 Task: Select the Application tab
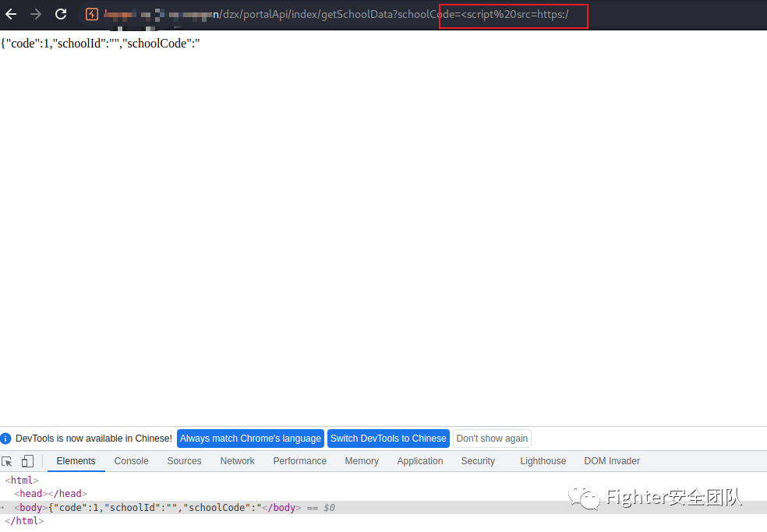[419, 461]
